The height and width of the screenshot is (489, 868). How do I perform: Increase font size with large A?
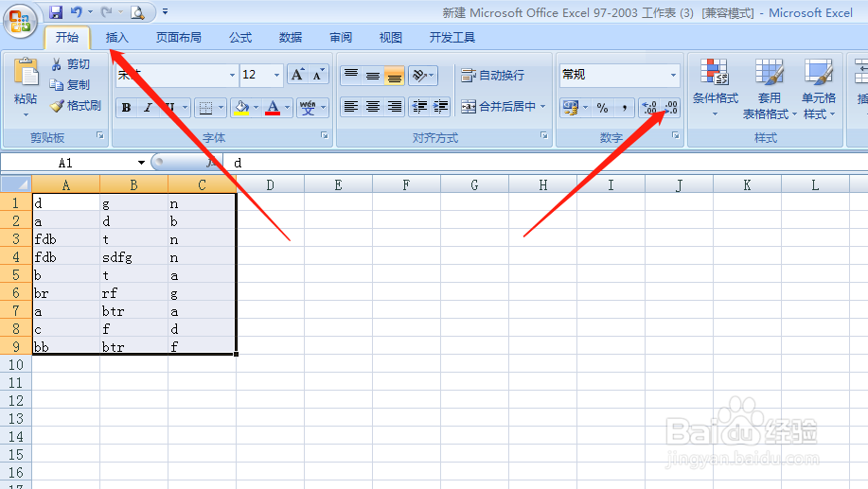coord(297,75)
